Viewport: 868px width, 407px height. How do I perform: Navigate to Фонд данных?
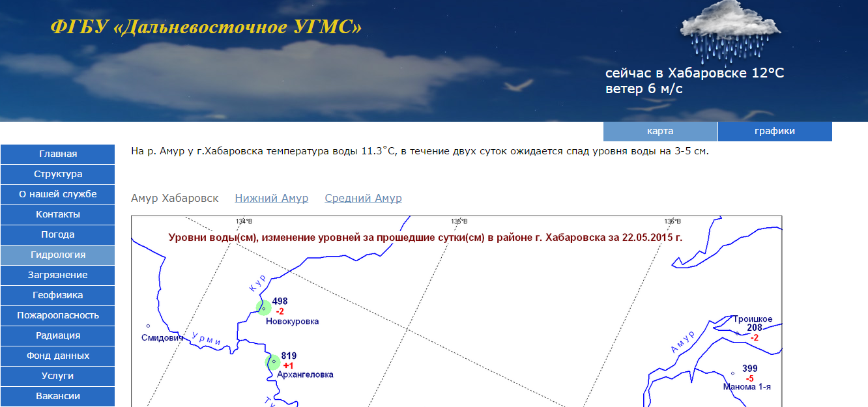point(57,356)
